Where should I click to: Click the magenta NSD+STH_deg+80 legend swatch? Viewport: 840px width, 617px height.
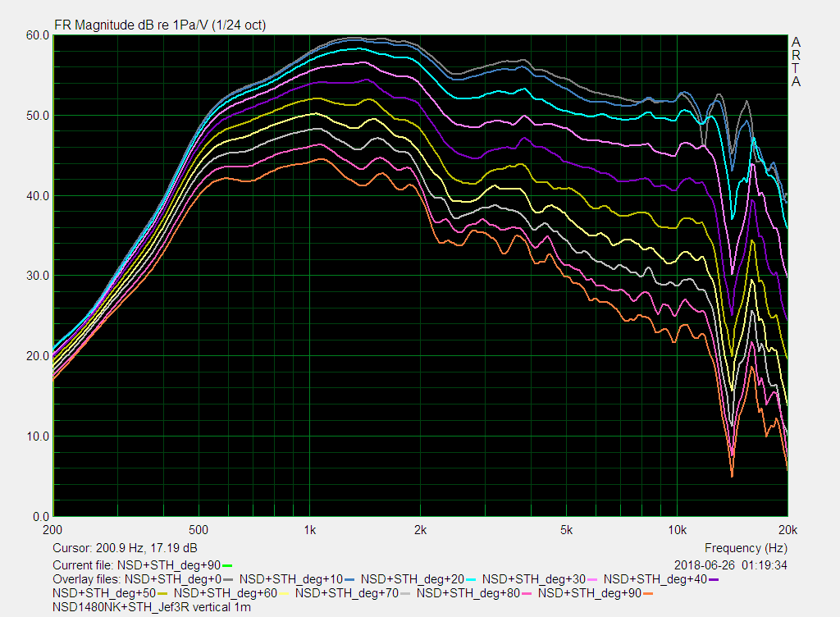click(527, 593)
